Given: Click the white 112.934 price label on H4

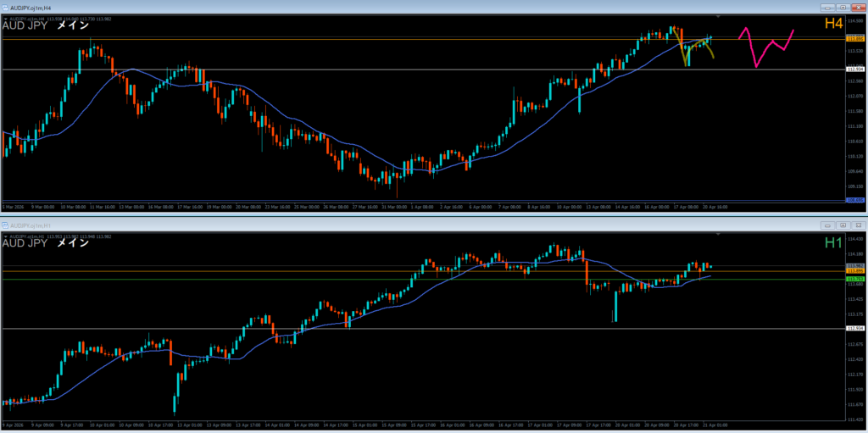Looking at the screenshot, I should 854,69.
